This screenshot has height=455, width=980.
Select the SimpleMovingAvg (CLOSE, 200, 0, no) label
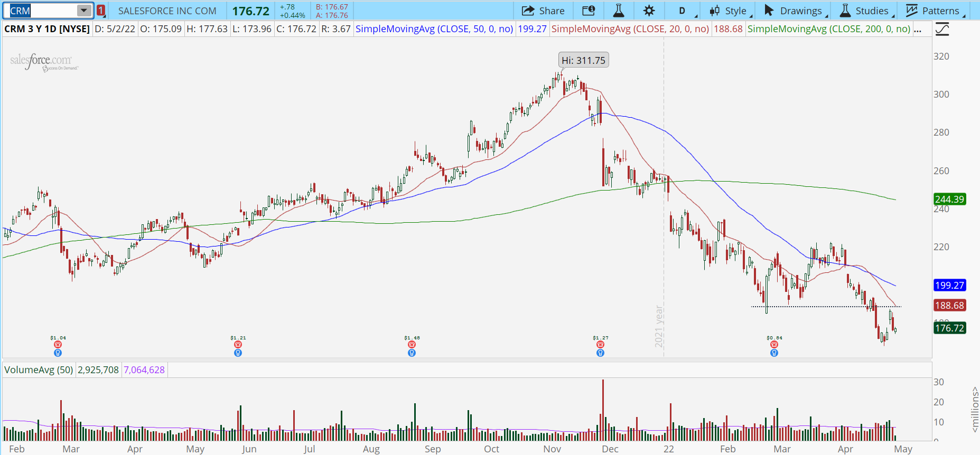[829, 29]
